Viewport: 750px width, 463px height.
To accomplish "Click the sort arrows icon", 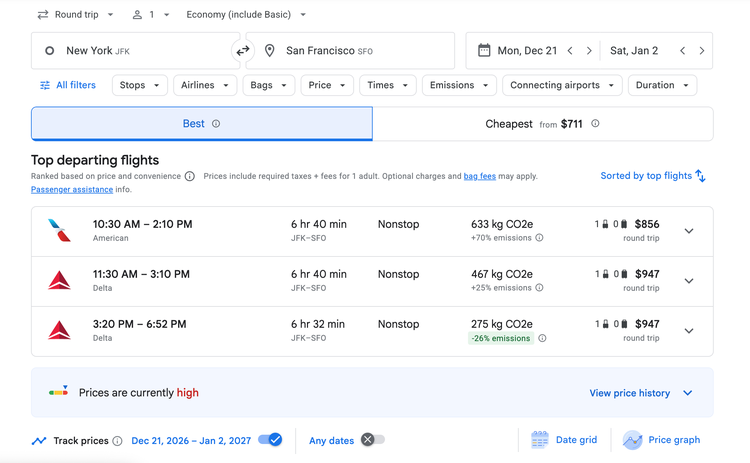I will (701, 176).
